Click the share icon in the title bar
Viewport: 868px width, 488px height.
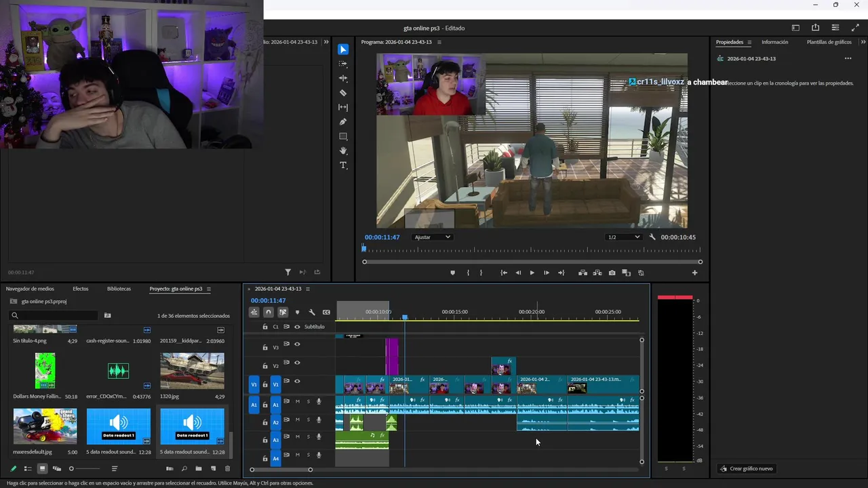[x=815, y=28]
